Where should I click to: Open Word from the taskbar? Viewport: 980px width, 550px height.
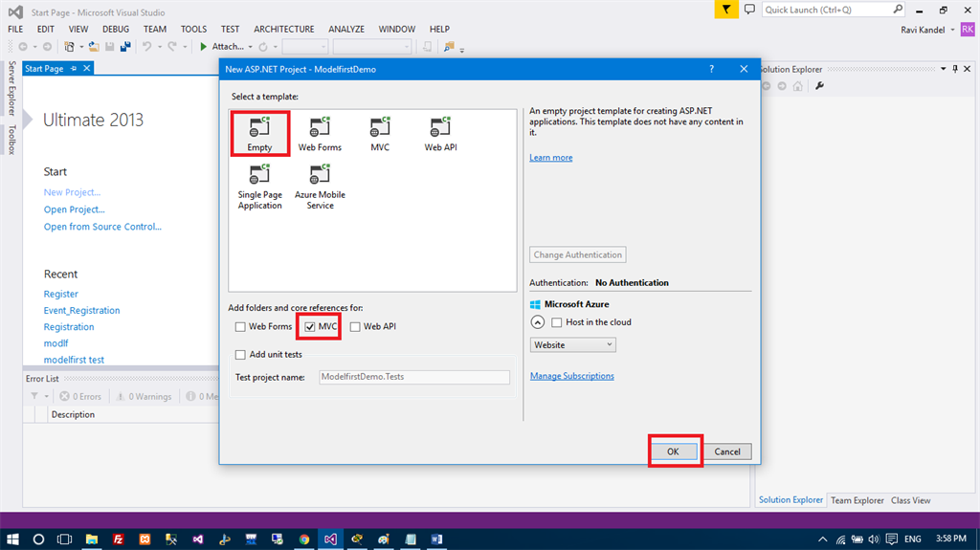coord(436,539)
